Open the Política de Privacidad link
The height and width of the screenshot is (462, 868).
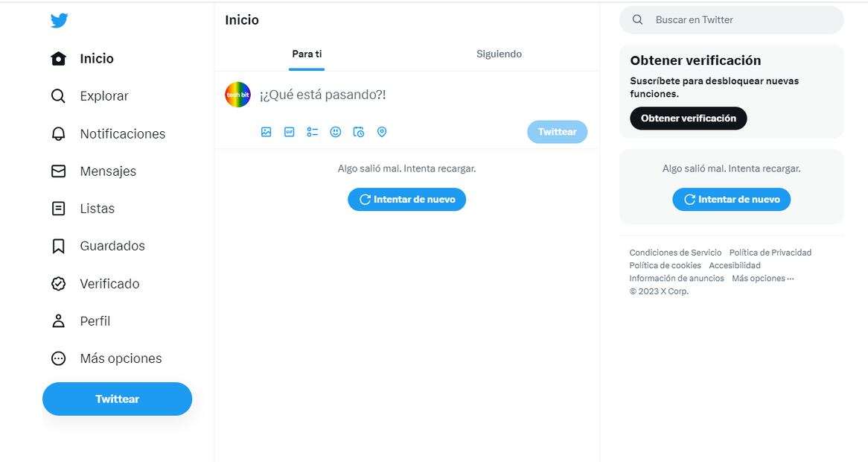click(x=770, y=253)
